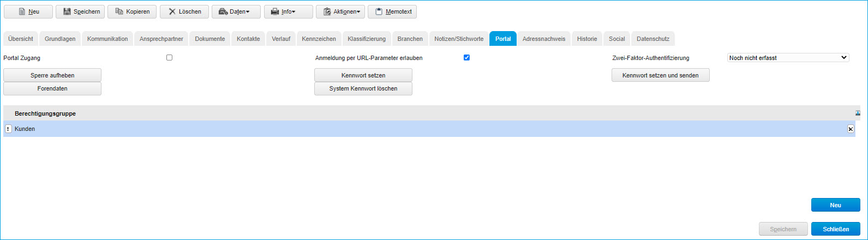Viewport: 868px width, 240px height.
Task: Delete record with the Löschen button
Action: click(x=184, y=11)
